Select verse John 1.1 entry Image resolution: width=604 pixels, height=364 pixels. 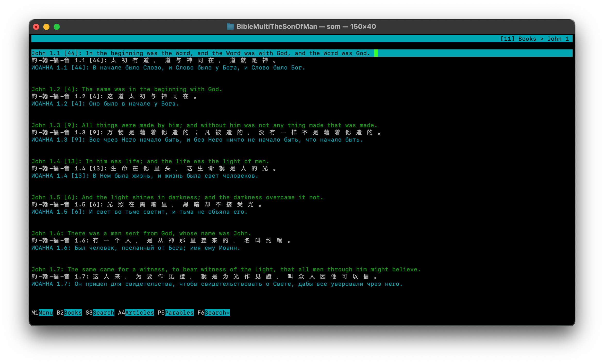click(x=203, y=53)
